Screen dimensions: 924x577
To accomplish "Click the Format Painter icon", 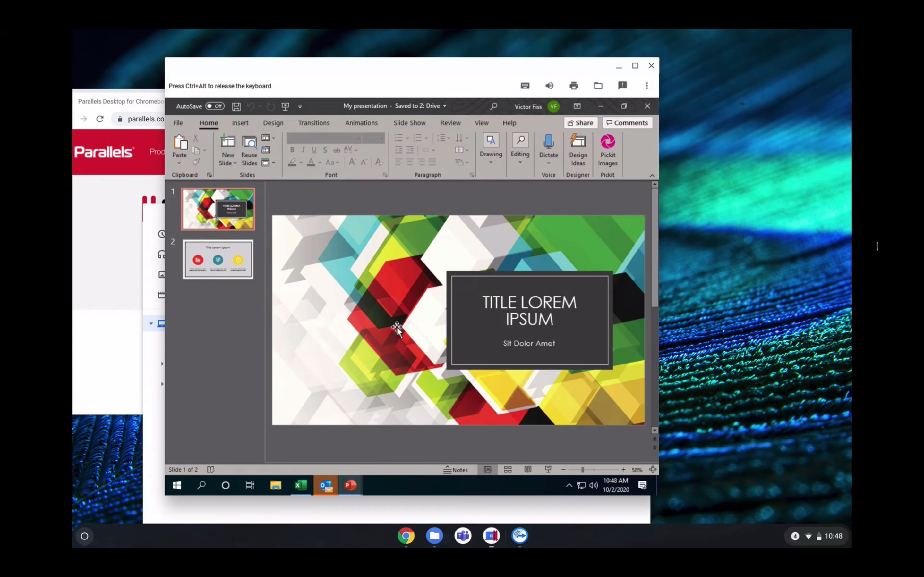I will (x=196, y=162).
